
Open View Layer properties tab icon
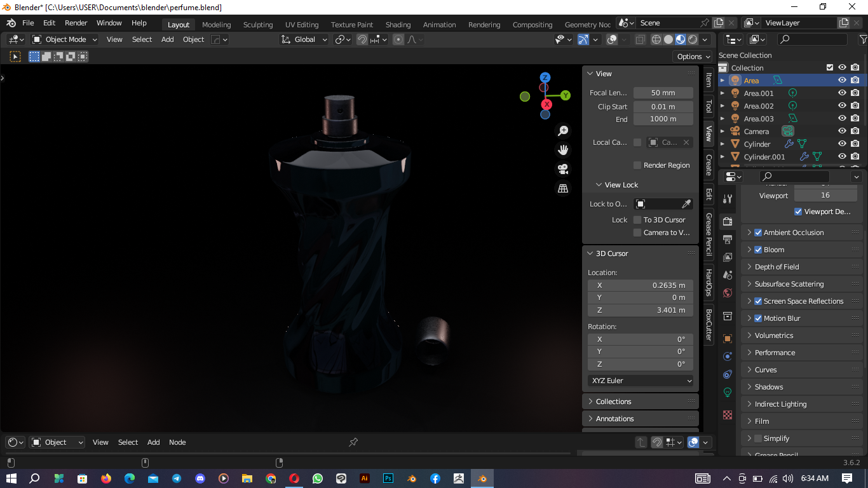coord(728,257)
